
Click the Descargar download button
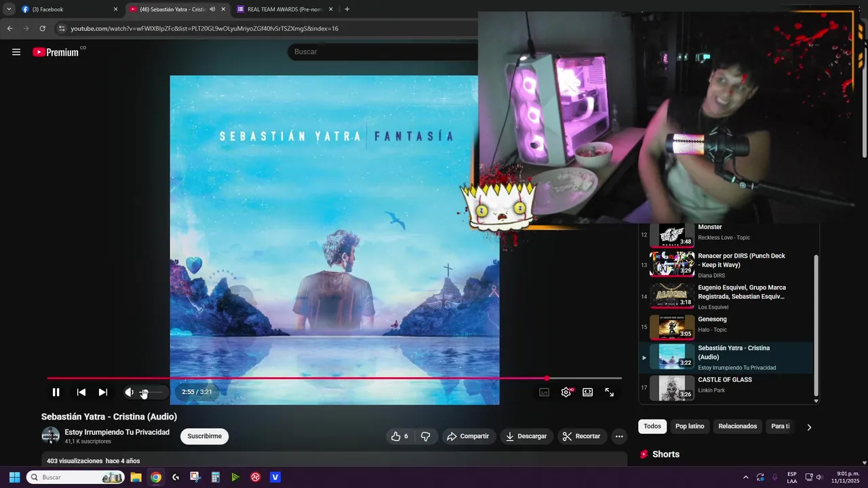(x=526, y=436)
